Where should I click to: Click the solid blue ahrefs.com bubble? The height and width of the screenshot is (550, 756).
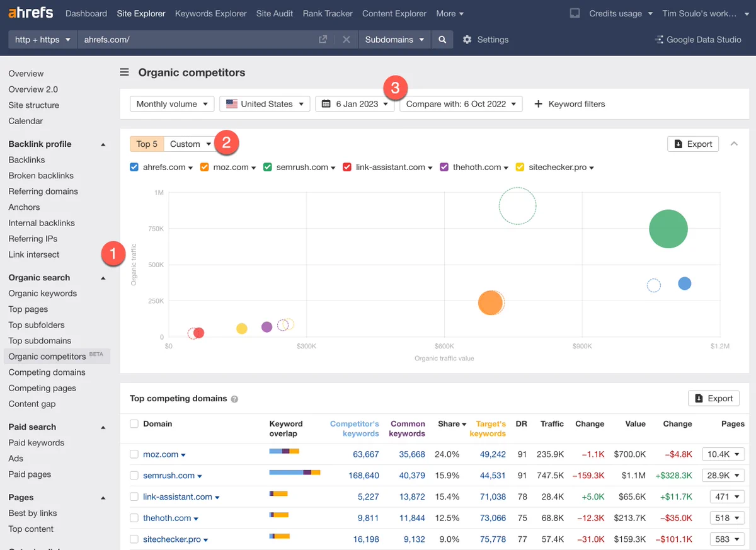coord(684,284)
